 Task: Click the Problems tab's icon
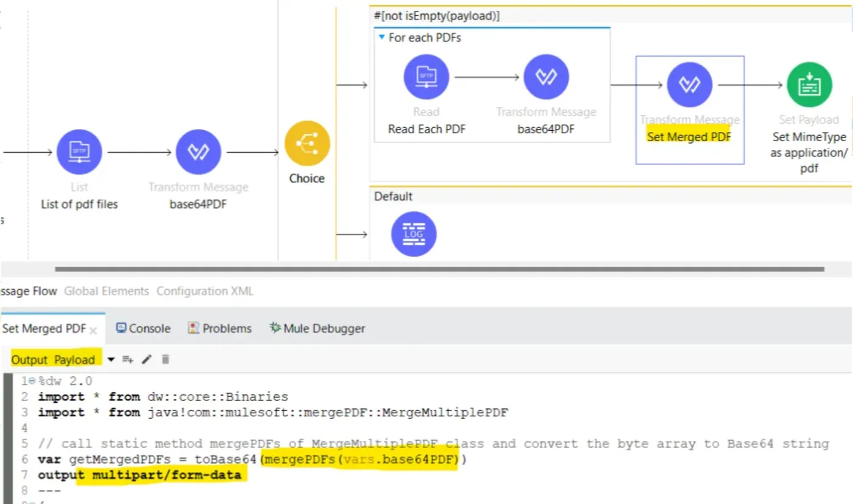coord(193,328)
